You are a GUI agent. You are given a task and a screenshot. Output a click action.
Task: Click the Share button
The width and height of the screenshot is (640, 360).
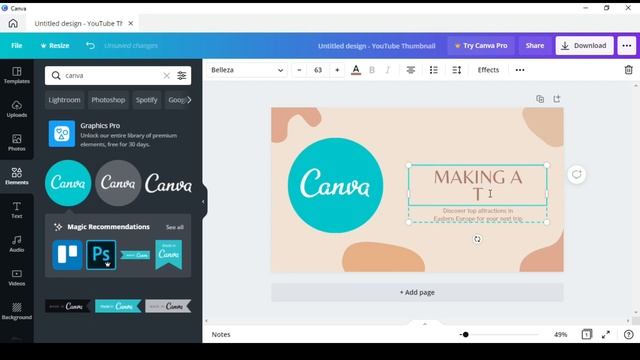(x=535, y=46)
